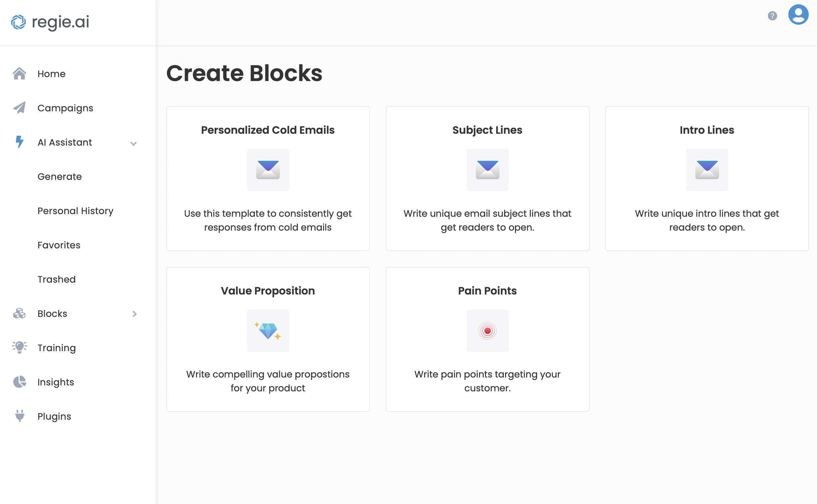
Task: Choose the Personalized Cold Emails card
Action: click(268, 179)
